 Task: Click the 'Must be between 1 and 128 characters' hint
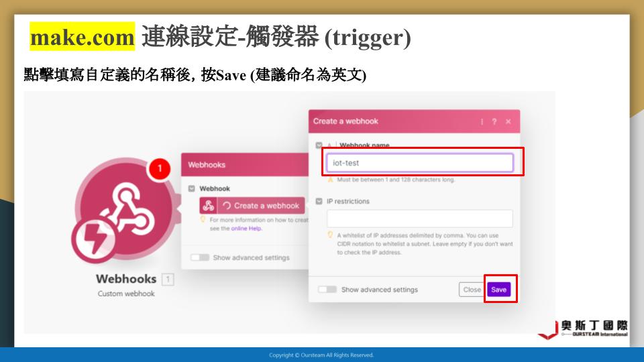tap(396, 180)
